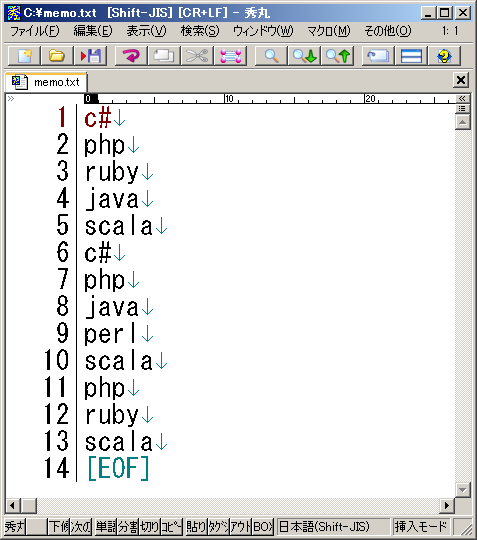
Task: Place cursor on line 3 text ruby
Action: pyautogui.click(x=112, y=172)
